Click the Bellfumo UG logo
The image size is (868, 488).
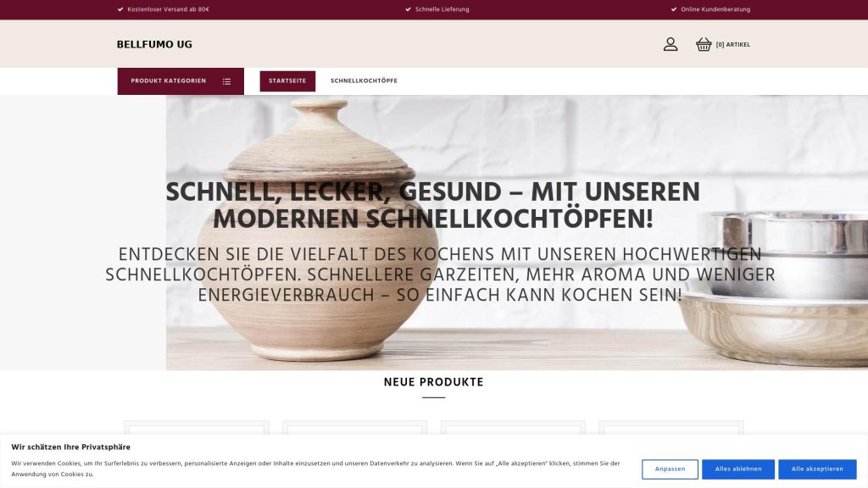pos(154,45)
